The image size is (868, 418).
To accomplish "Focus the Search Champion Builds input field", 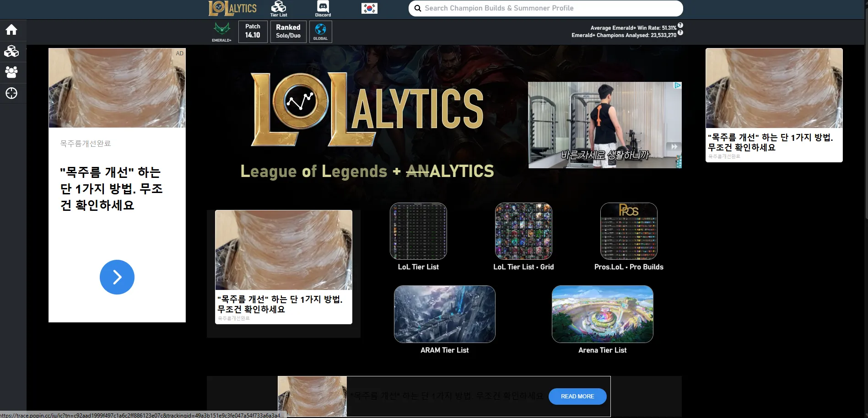I will pyautogui.click(x=545, y=8).
